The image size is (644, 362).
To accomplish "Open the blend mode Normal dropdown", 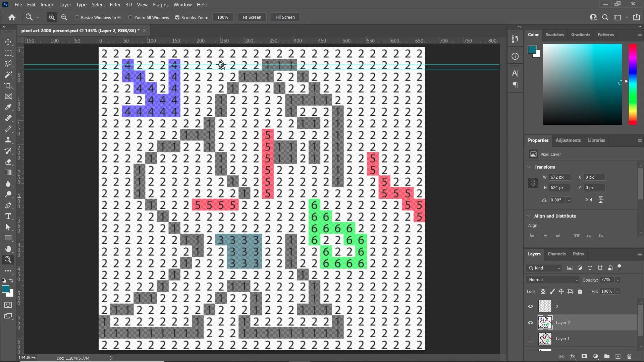I will click(x=553, y=280).
